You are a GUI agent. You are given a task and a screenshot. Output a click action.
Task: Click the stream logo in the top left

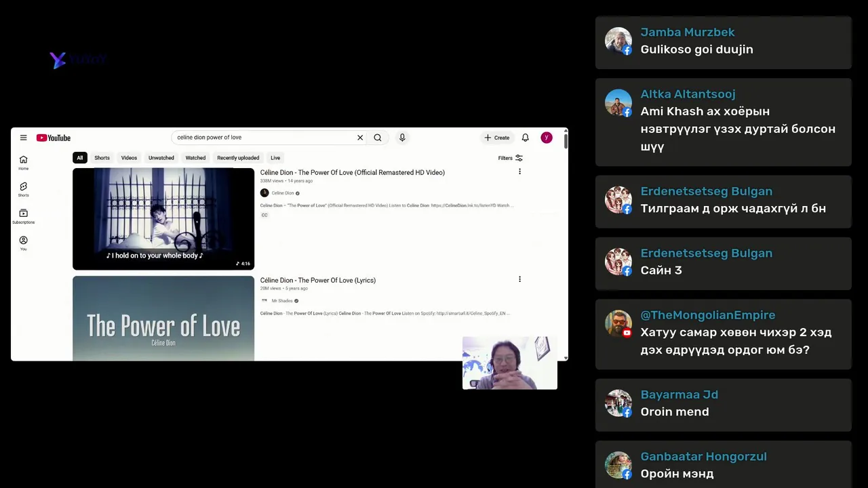[x=78, y=60]
